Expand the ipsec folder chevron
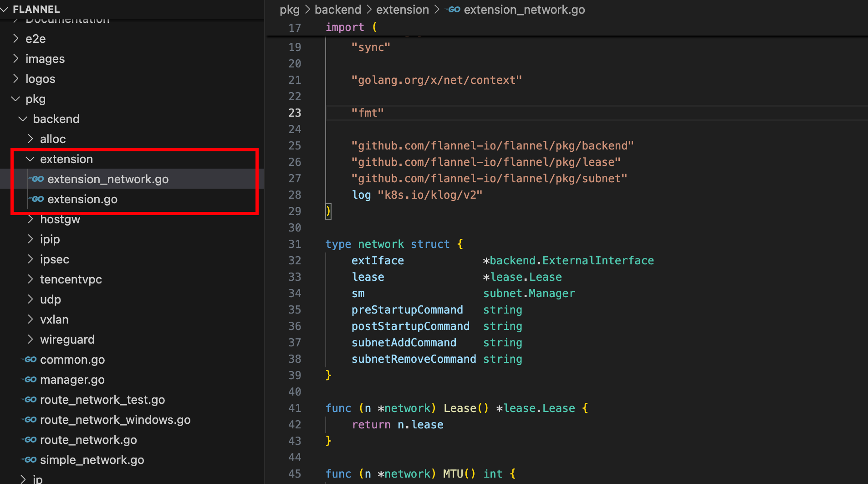This screenshot has width=868, height=484. point(31,259)
